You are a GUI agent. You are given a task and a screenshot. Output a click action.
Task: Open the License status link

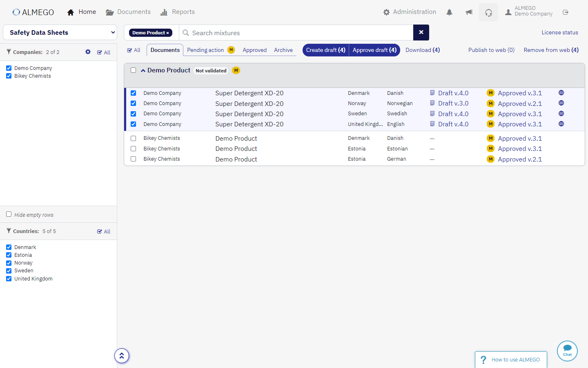[x=559, y=32]
